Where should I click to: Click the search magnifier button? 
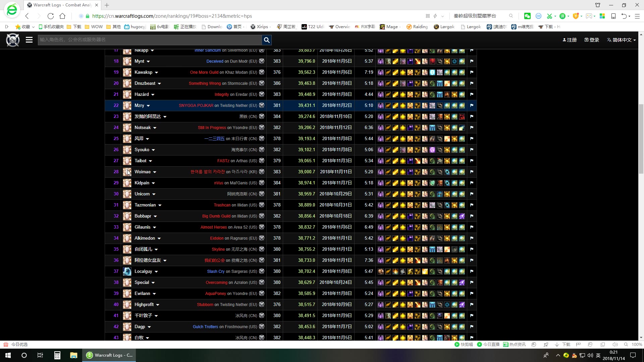point(267,40)
